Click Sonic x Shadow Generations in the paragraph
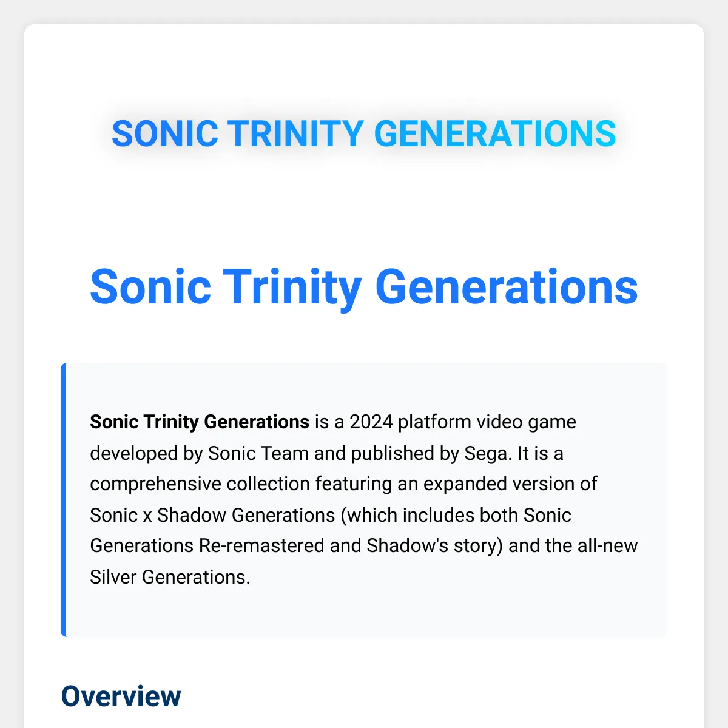This screenshot has height=728, width=728. tap(212, 515)
